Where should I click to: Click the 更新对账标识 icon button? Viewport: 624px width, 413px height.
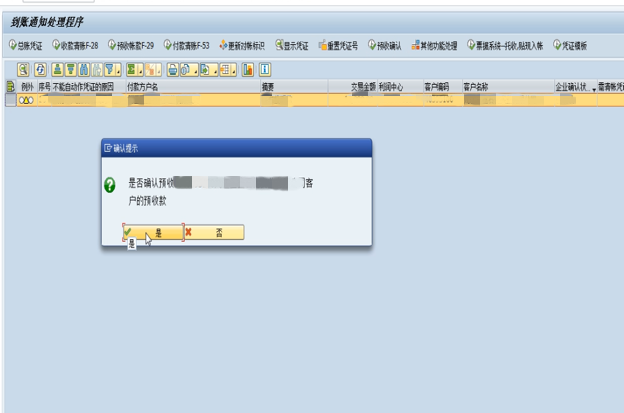244,46
